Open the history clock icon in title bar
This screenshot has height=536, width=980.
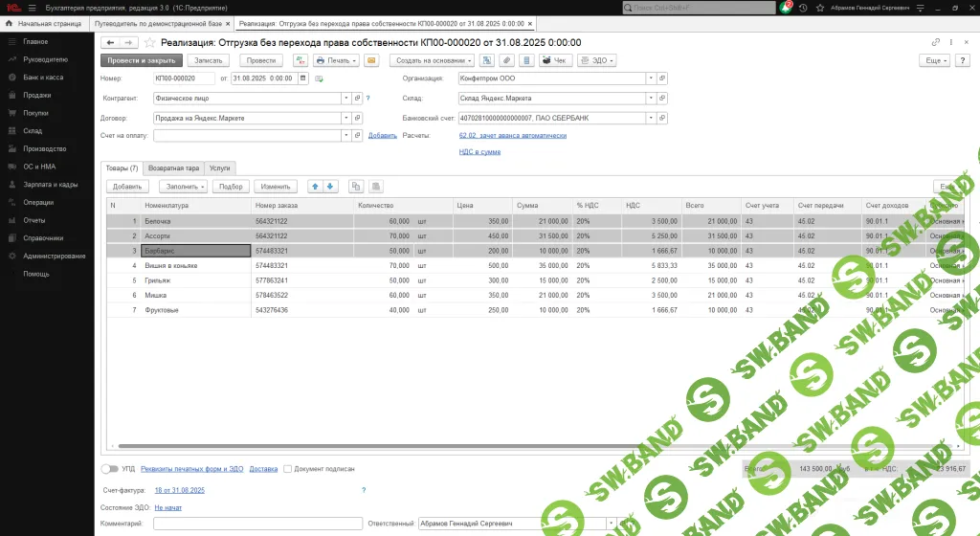802,8
